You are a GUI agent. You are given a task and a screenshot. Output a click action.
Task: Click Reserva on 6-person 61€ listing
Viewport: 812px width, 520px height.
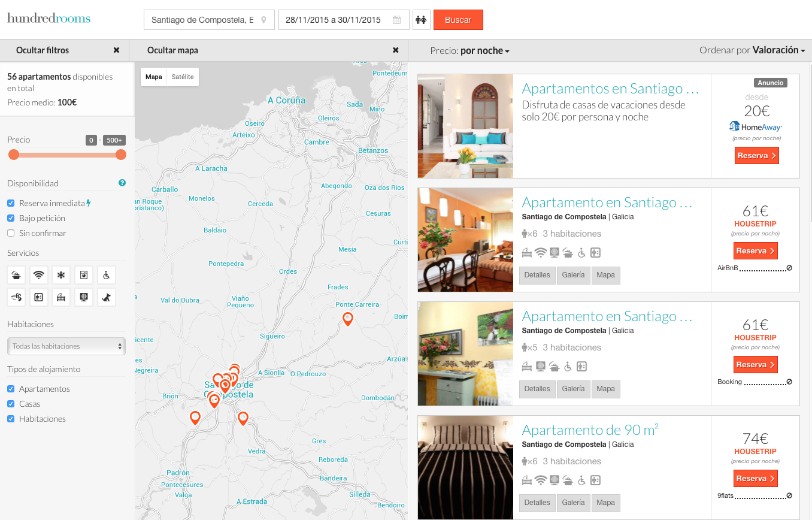coord(756,251)
